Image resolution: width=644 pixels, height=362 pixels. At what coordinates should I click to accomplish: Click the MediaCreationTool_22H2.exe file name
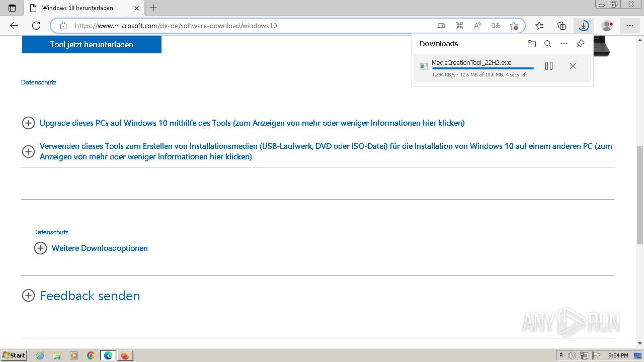[471, 63]
